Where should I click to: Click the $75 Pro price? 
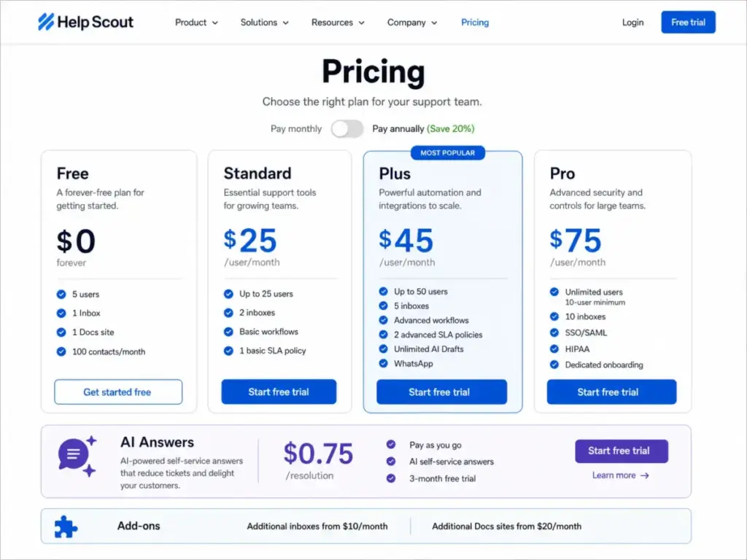576,240
